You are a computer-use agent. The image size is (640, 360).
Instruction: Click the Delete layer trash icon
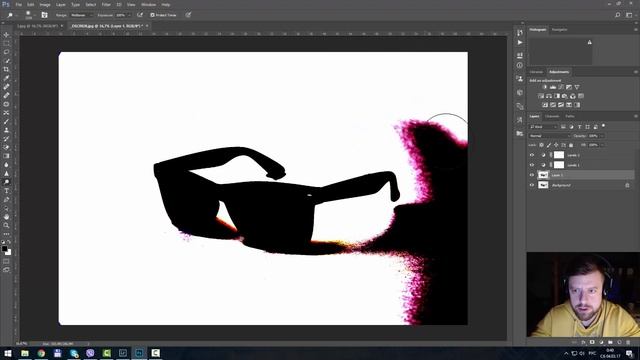click(x=628, y=342)
